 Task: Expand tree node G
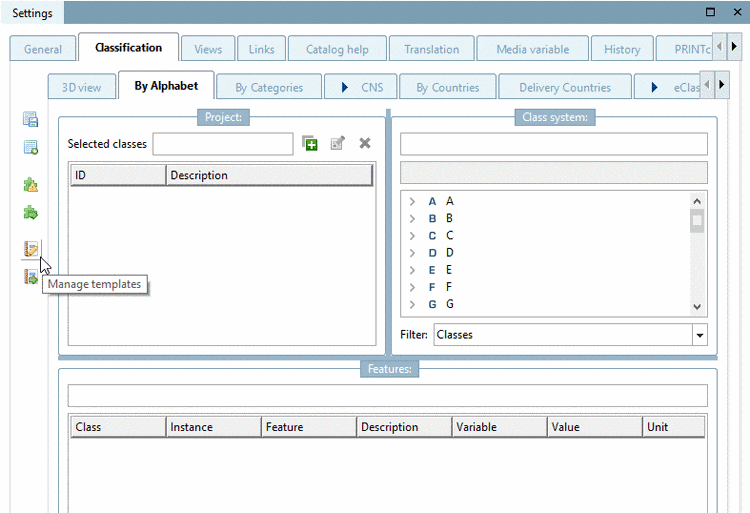pyautogui.click(x=412, y=304)
